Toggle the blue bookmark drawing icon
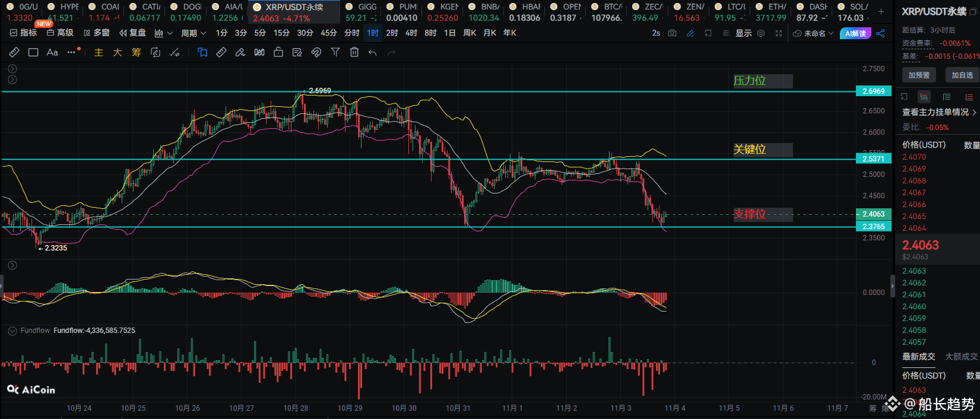 (202, 52)
